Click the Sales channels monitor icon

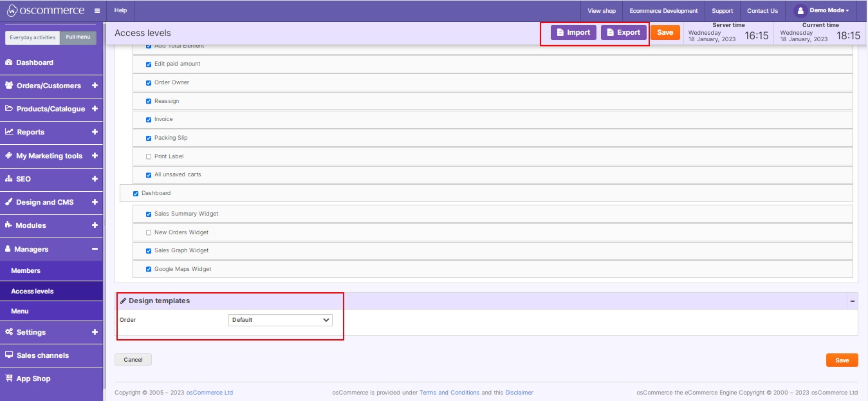click(x=9, y=355)
